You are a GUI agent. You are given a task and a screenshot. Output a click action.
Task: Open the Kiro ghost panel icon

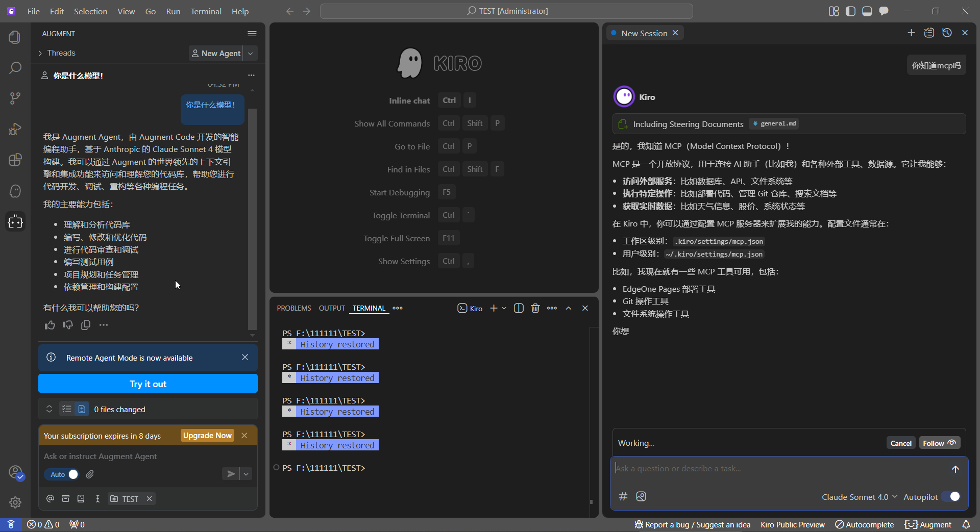[15, 191]
